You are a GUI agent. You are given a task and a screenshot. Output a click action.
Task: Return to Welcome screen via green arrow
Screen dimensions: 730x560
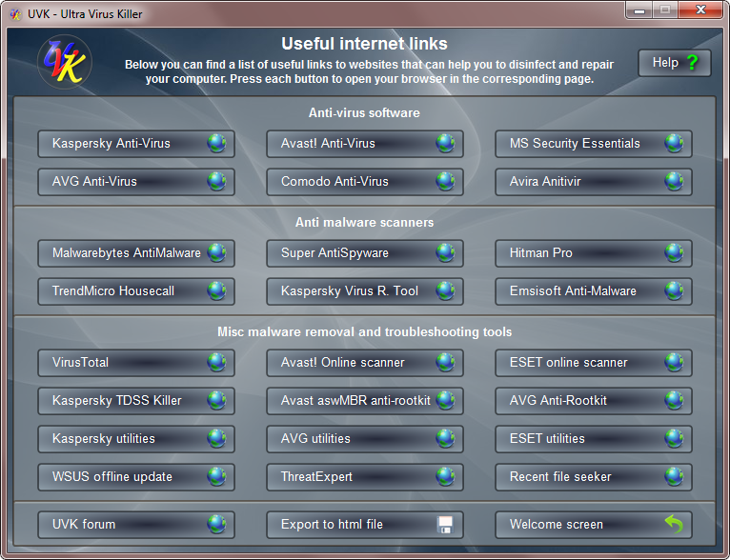click(674, 524)
